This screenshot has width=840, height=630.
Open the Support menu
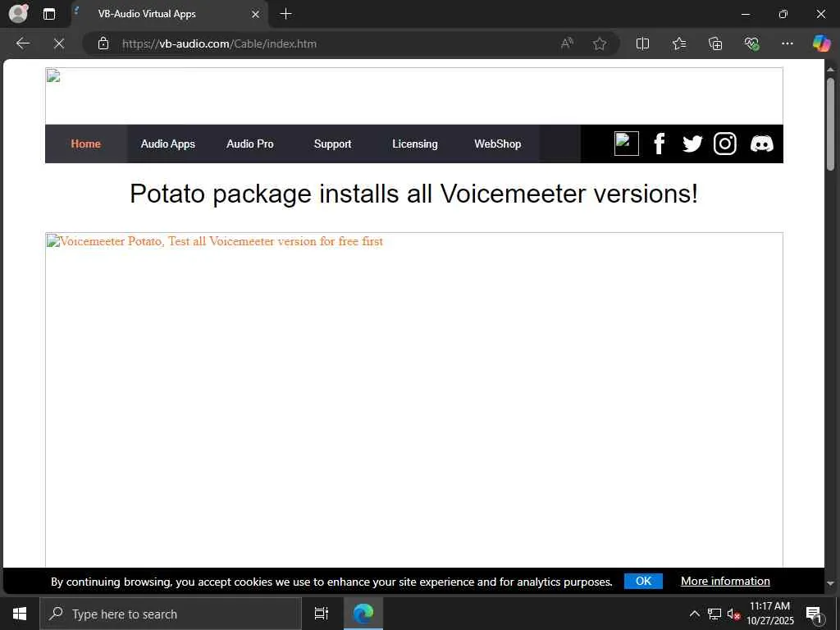333,144
